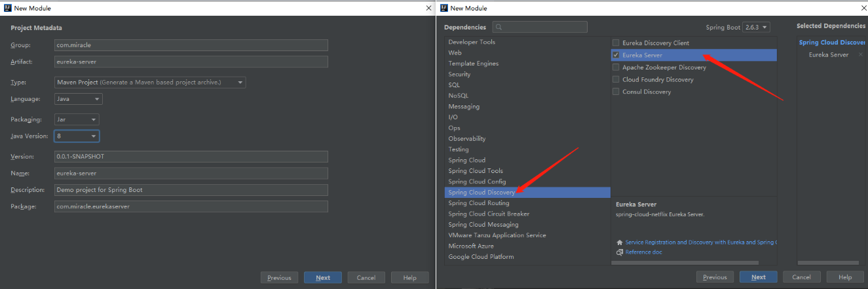Click the Name field eureka-server
868x289 pixels.
[x=191, y=174]
